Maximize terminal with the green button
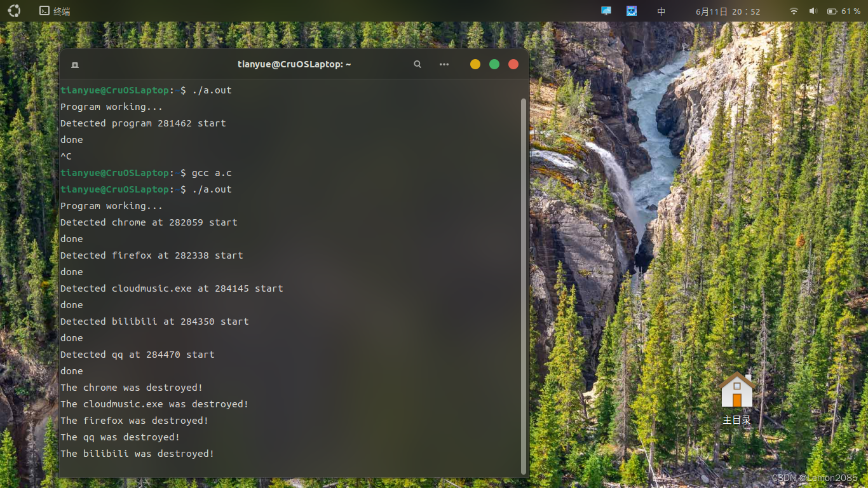The width and height of the screenshot is (868, 488). pyautogui.click(x=494, y=64)
